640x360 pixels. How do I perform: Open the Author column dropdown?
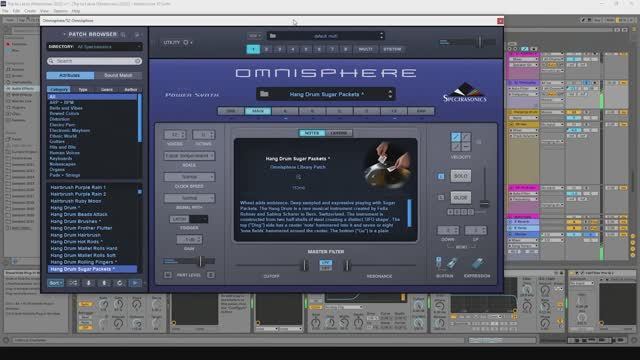pos(131,89)
